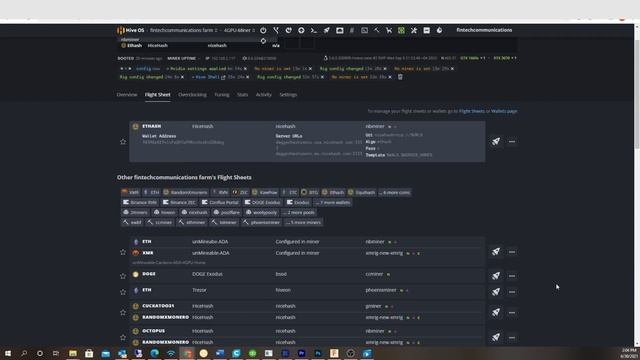Open the Windows taskbar search
640x360 pixels.
pos(24,353)
